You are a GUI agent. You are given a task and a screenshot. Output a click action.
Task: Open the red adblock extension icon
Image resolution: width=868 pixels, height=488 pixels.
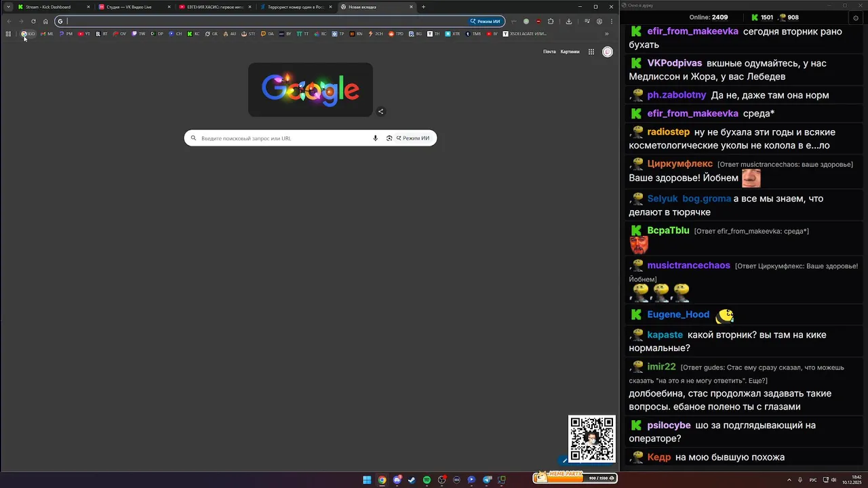pyautogui.click(x=538, y=21)
